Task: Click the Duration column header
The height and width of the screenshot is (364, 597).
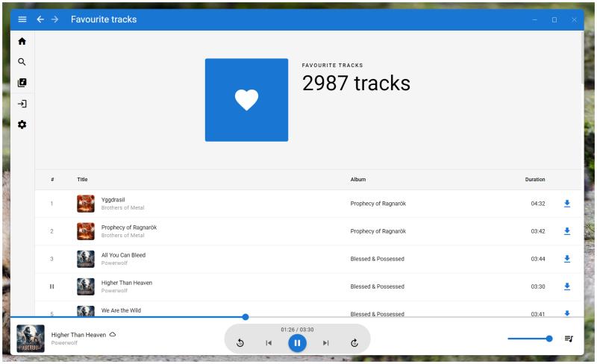Action: pos(535,179)
